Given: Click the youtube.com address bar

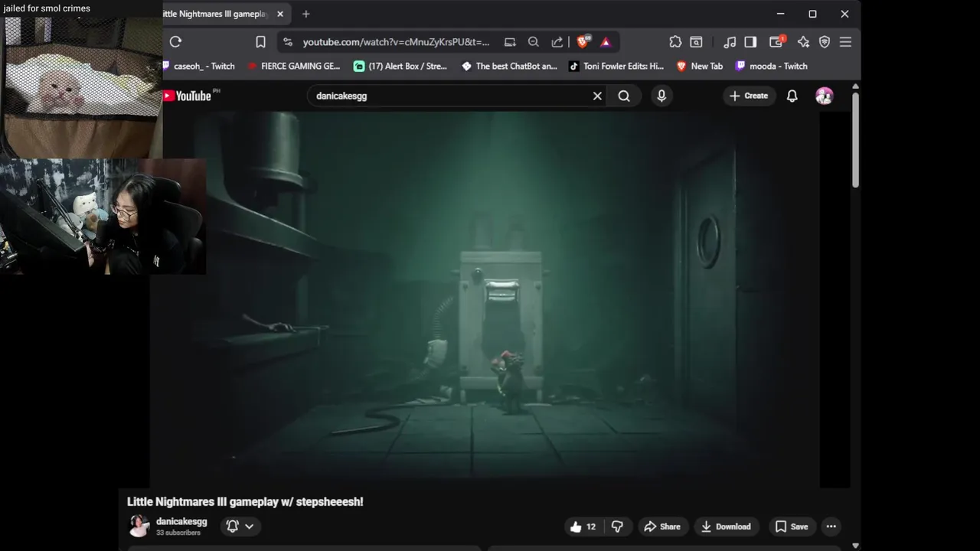Looking at the screenshot, I should 396,42.
